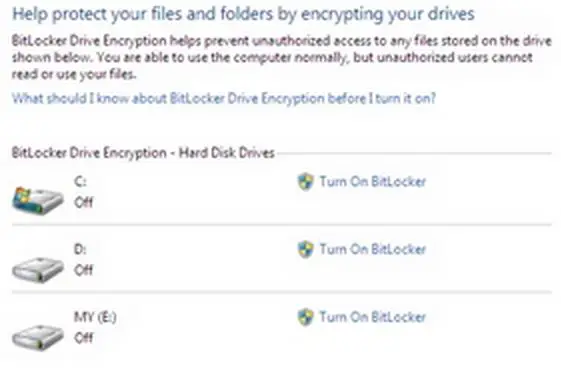Turn On BitLocker for the D: drive
Viewport: 561px width, 368px height.
coord(372,249)
